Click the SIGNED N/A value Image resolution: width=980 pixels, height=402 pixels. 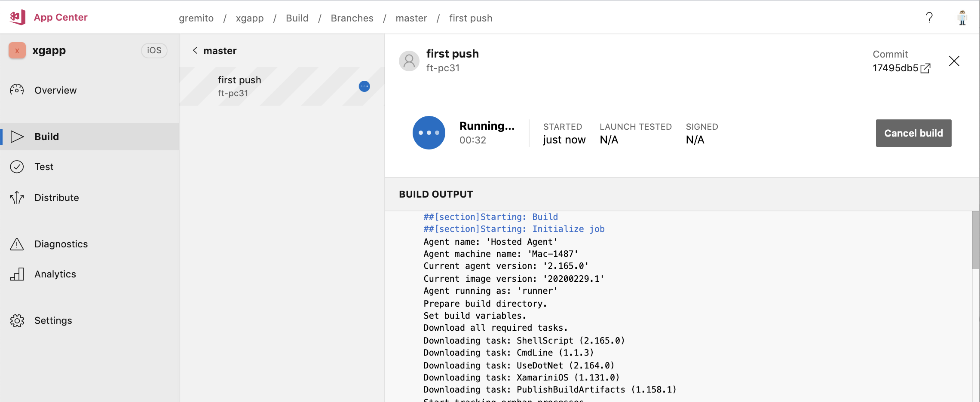(695, 140)
